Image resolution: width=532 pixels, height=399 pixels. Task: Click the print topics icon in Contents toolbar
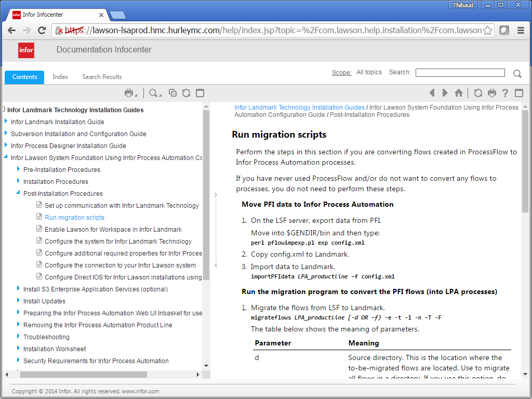129,93
